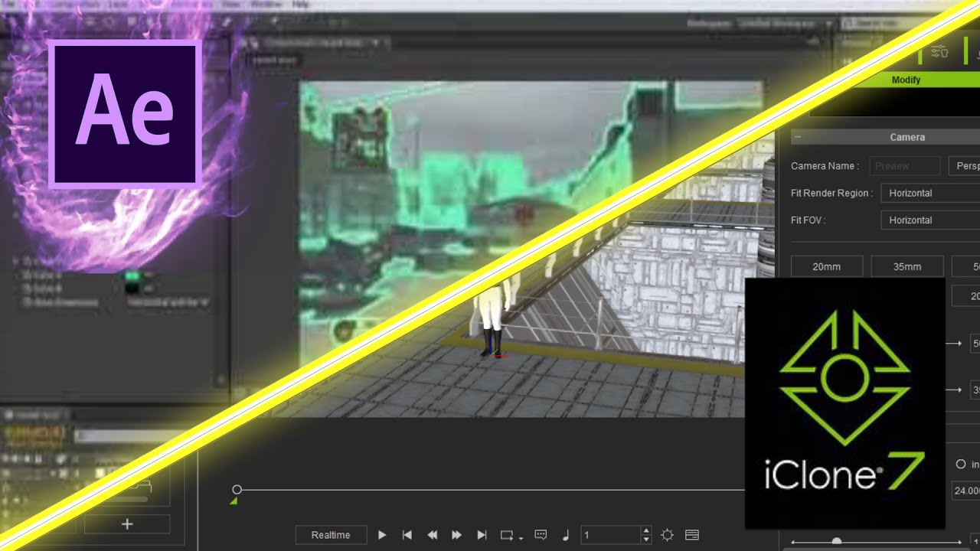980x551 pixels.
Task: Click the circular playhead on the play bar
Action: [x=237, y=489]
